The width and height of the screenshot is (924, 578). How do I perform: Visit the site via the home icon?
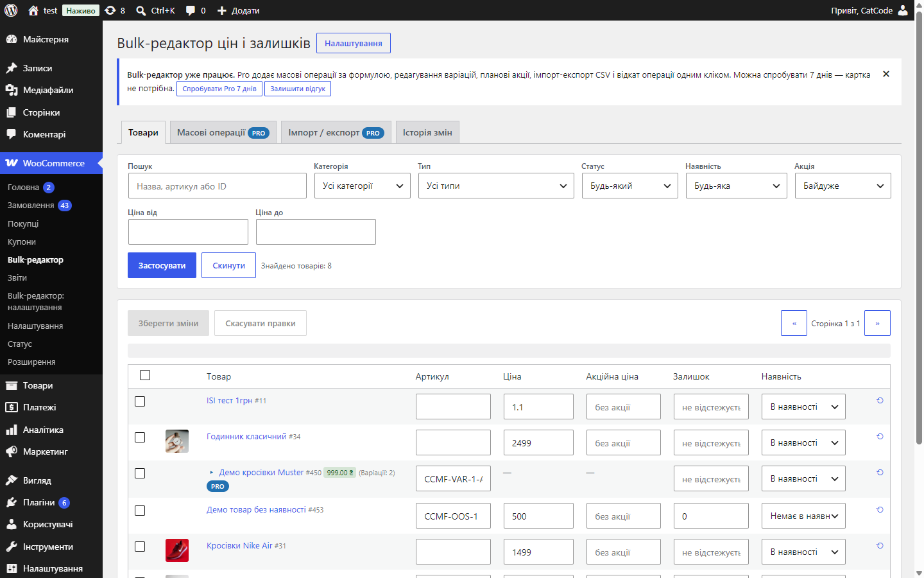33,10
